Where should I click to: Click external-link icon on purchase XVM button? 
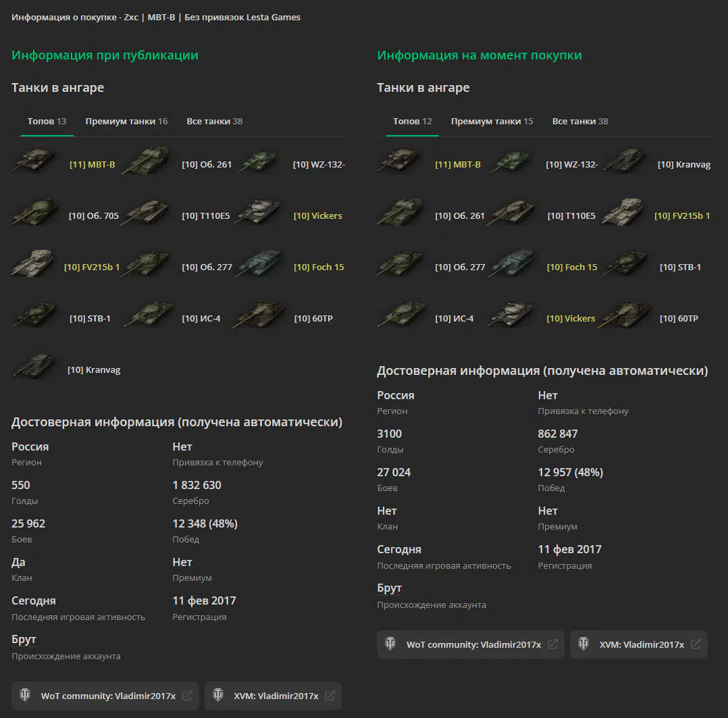tap(696, 644)
